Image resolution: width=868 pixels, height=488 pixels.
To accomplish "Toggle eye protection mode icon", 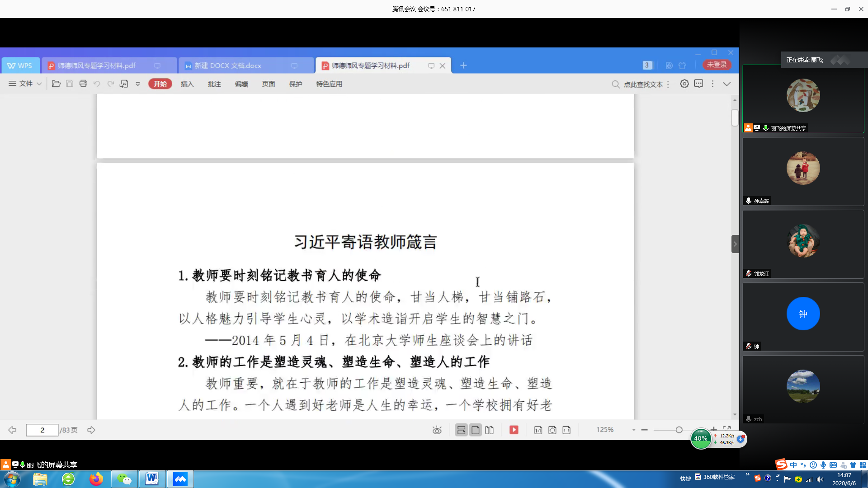I will pyautogui.click(x=437, y=430).
